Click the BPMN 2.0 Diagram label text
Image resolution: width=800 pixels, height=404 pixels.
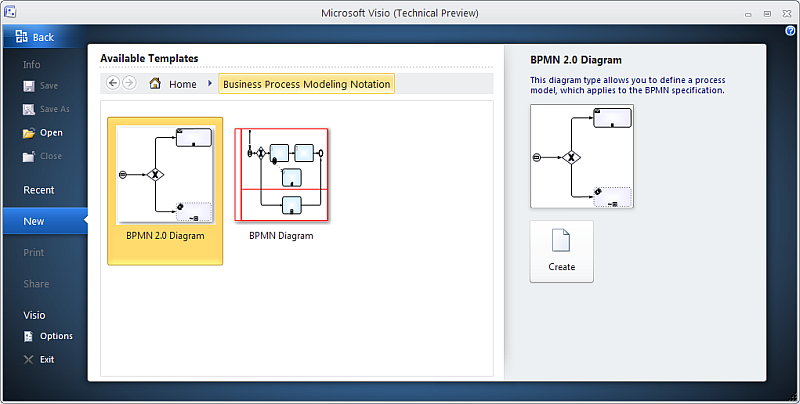click(165, 236)
